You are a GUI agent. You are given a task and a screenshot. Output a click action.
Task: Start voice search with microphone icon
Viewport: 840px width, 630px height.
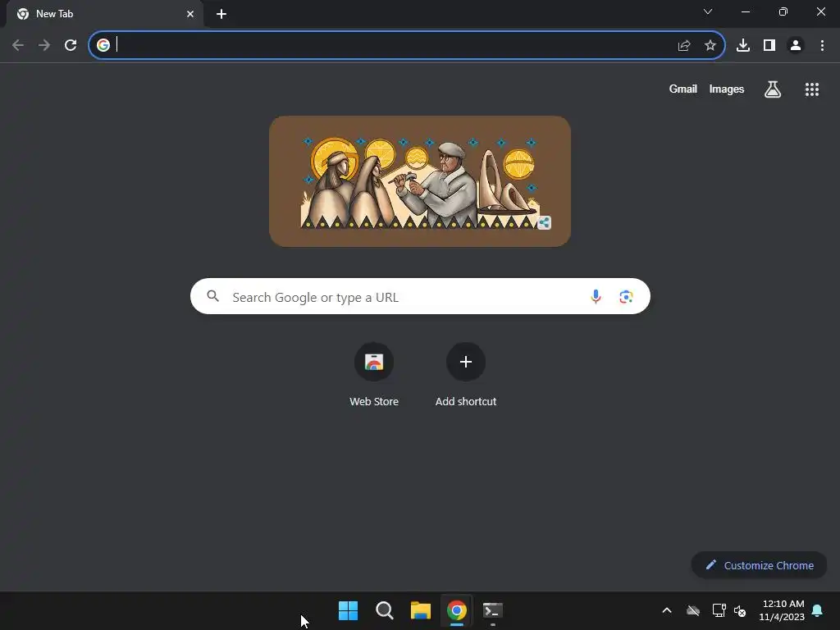click(596, 296)
